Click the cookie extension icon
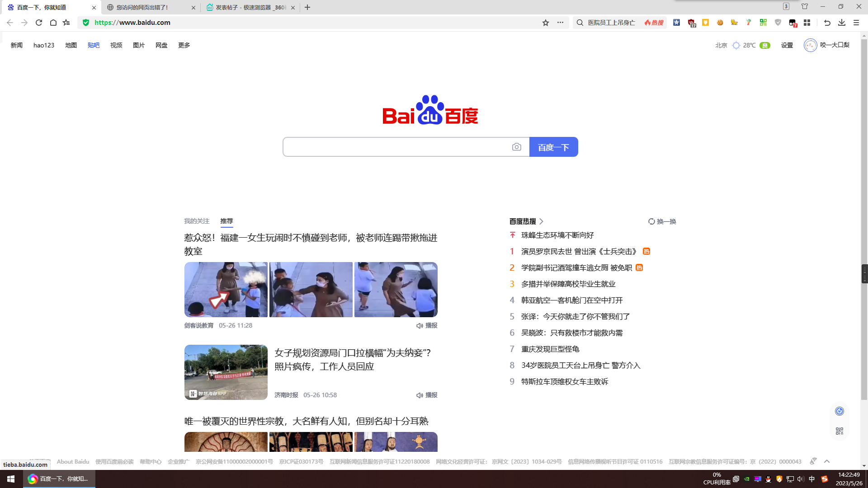This screenshot has height=488, width=868. [720, 23]
